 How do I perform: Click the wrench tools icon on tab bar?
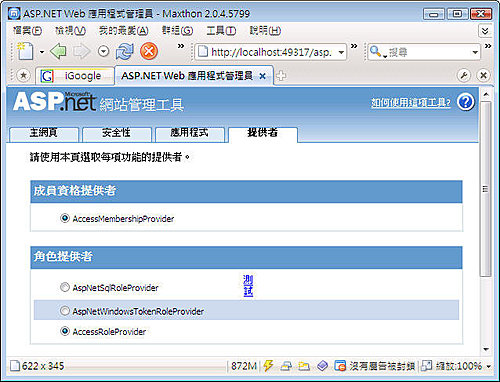[x=464, y=75]
